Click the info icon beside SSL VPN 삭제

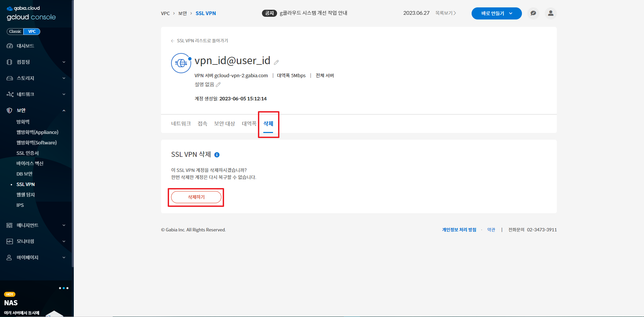tap(217, 155)
